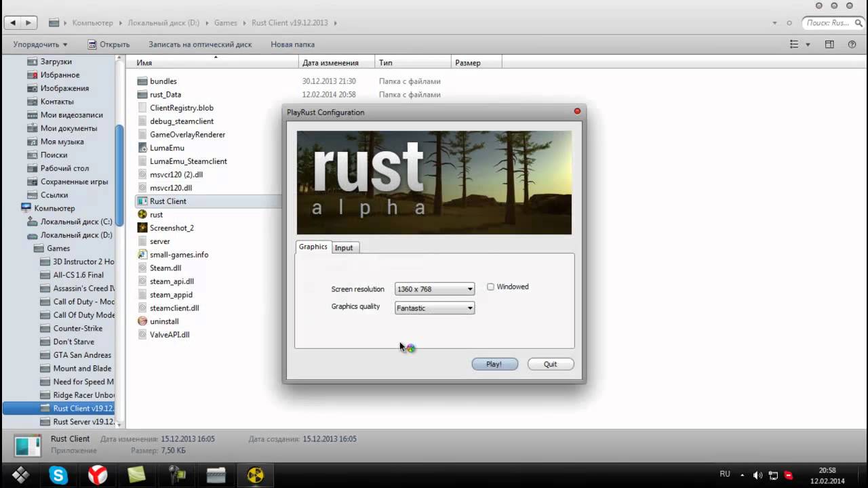This screenshot has width=868, height=488.
Task: Select the GameOverlayRenderer file icon
Action: [x=142, y=134]
